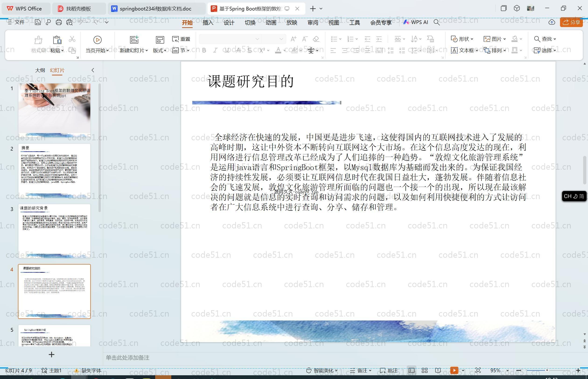The height and width of the screenshot is (379, 588).
Task: Click the missing fonts (缺失字体) warning
Action: pyautogui.click(x=88, y=370)
